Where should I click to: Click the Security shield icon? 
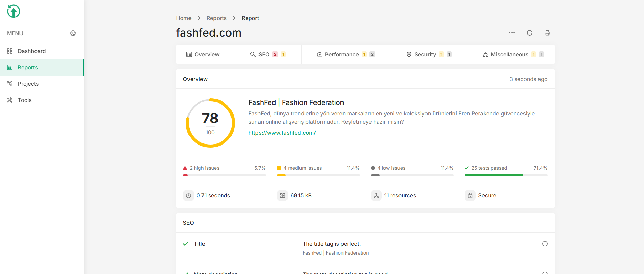409,54
